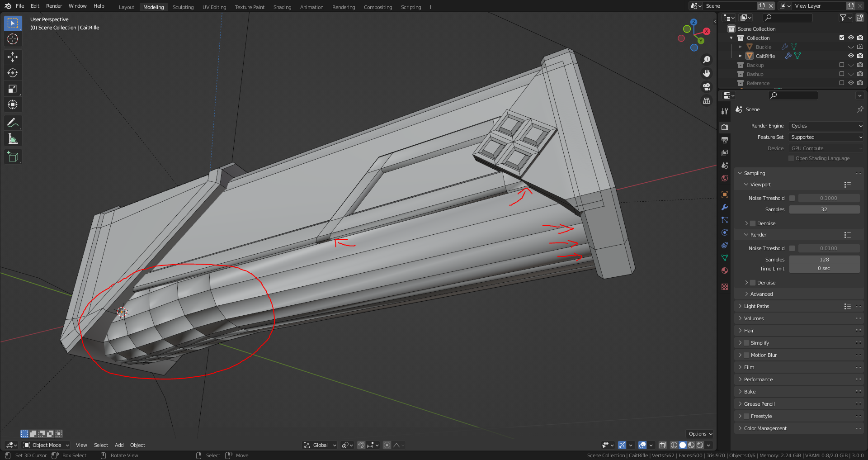Open the viewport Select menu
Image resolution: width=868 pixels, height=460 pixels.
tap(101, 445)
